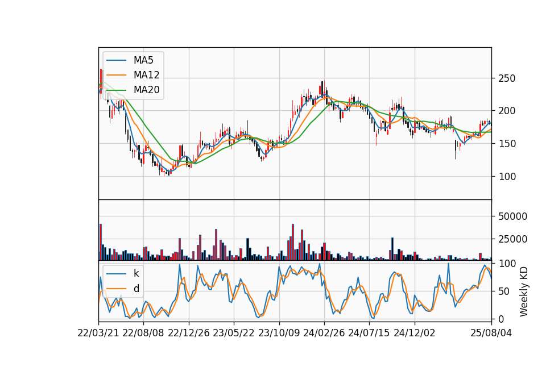Click the 50000 volume axis label
The image size is (546, 392).
click(512, 216)
